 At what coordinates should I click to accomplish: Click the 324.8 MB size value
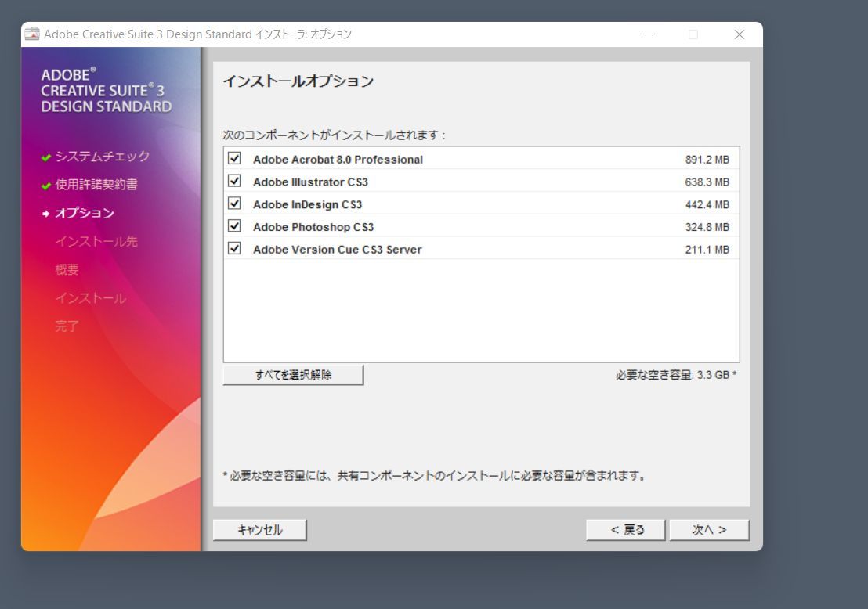click(707, 227)
